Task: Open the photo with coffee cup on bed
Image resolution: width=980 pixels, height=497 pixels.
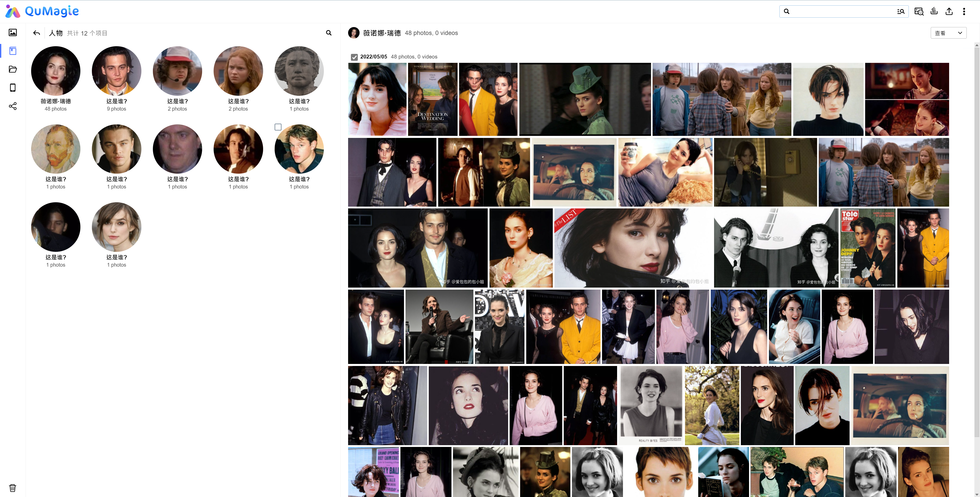Action: tap(665, 172)
